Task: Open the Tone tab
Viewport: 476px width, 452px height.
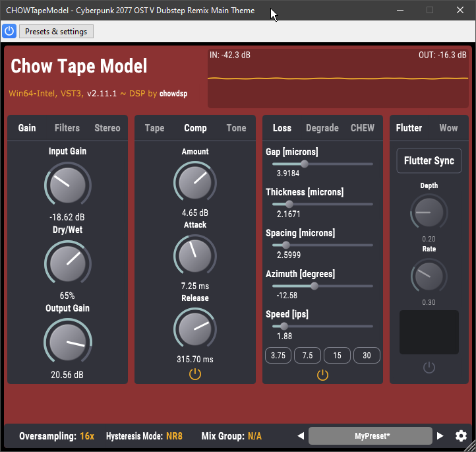Action: tap(236, 128)
